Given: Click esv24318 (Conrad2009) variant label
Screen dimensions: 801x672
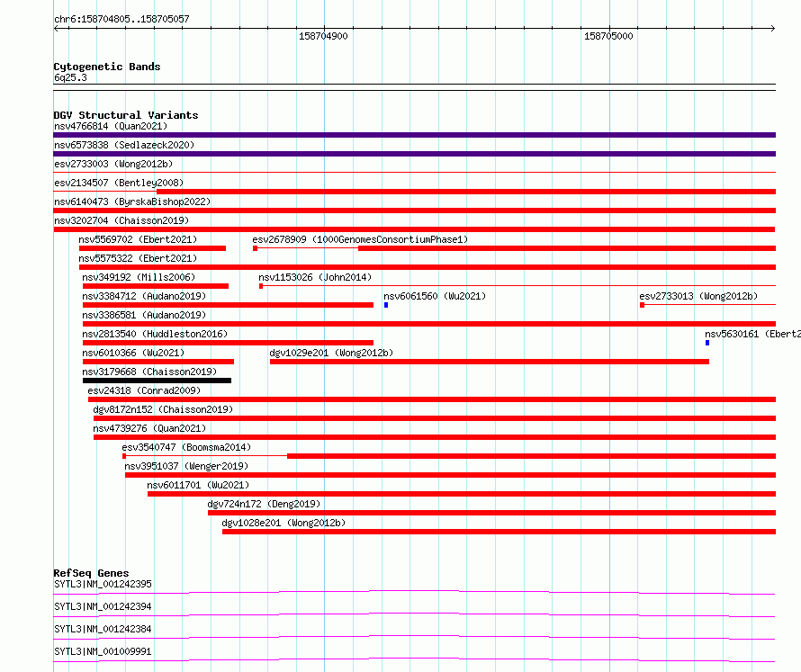Looking at the screenshot, I should pyautogui.click(x=144, y=390).
